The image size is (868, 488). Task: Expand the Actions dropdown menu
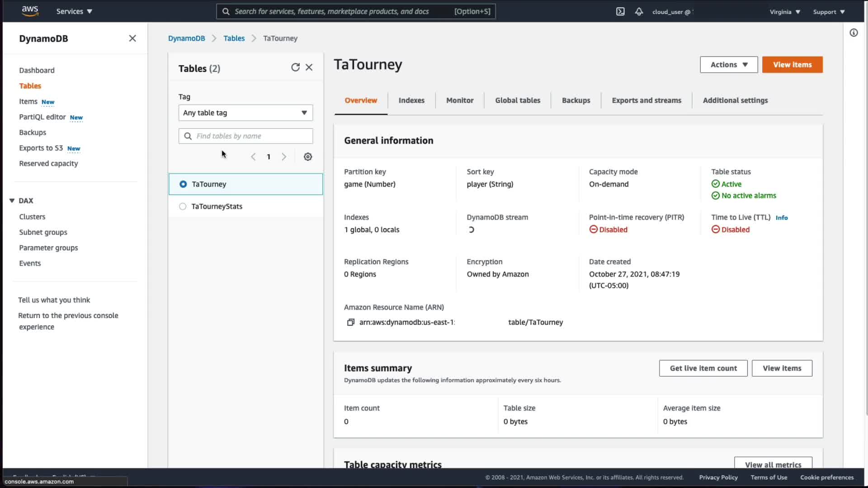(729, 65)
